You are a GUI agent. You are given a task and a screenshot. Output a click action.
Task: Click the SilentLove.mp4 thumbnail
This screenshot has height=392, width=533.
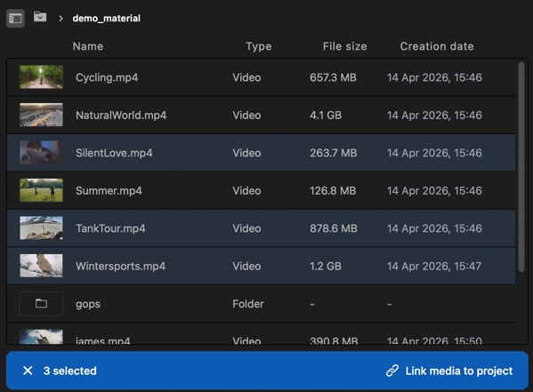[41, 153]
